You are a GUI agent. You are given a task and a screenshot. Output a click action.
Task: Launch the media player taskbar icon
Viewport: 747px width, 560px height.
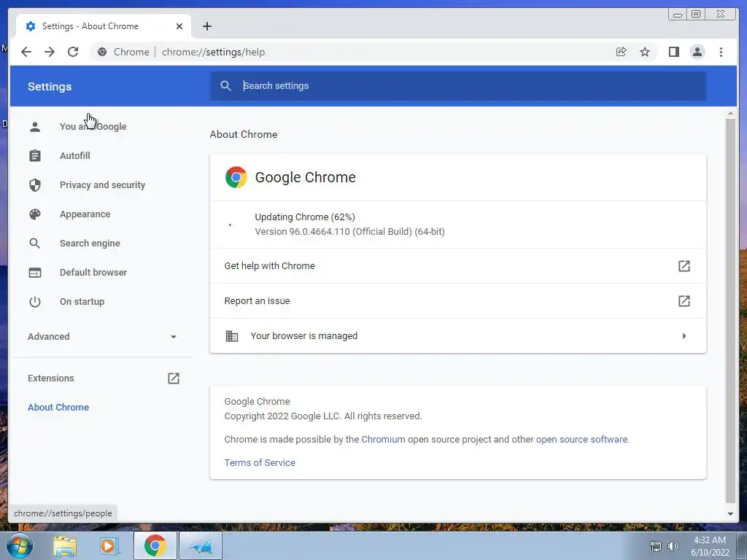point(108,546)
